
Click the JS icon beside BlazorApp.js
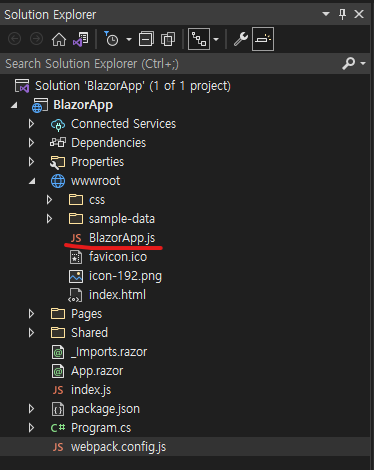(76, 238)
